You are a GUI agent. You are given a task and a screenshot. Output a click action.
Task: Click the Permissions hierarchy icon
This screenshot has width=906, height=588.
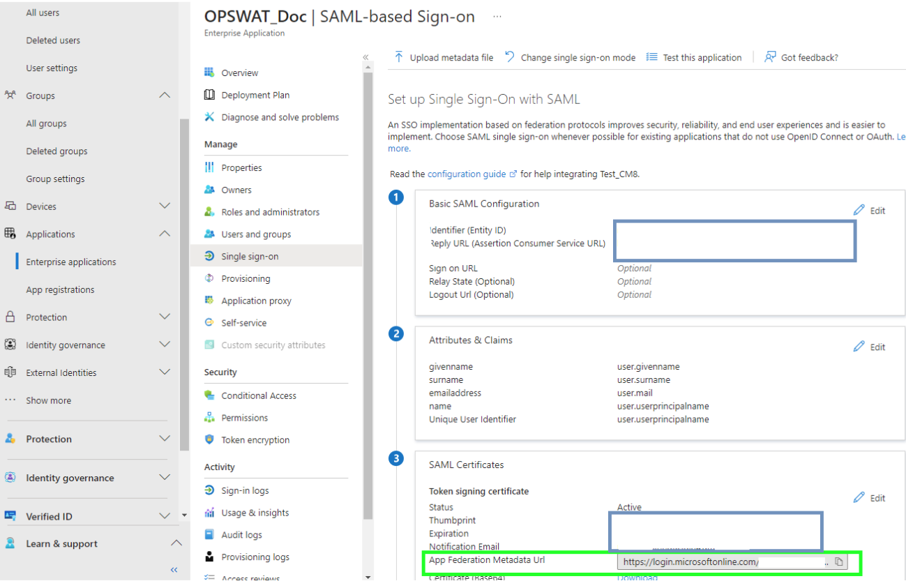(209, 418)
